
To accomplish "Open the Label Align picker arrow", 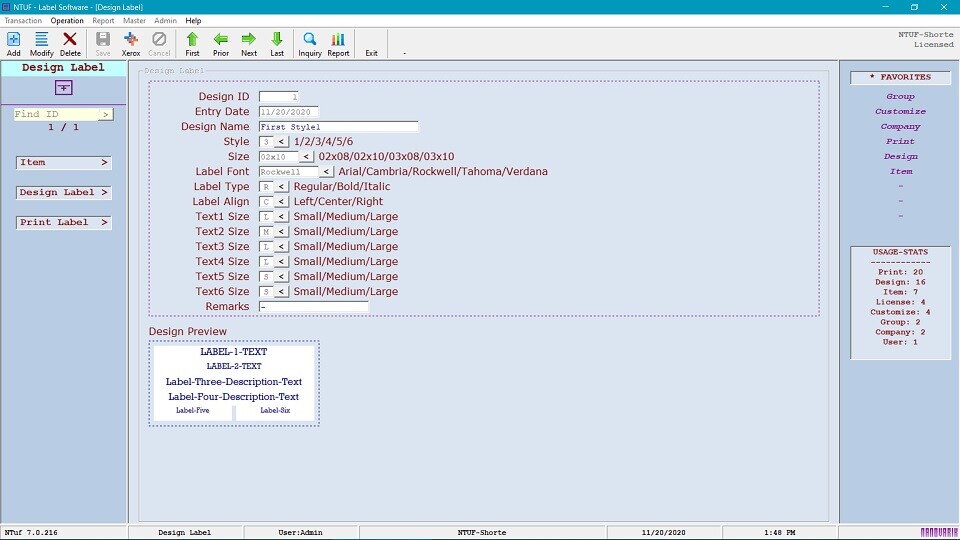I will pos(282,202).
